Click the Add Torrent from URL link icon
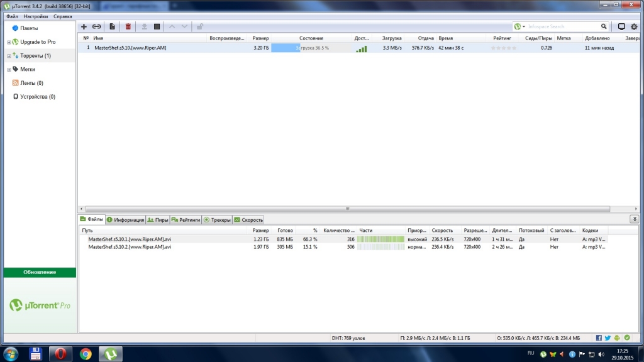The width and height of the screenshot is (644, 362). [96, 27]
